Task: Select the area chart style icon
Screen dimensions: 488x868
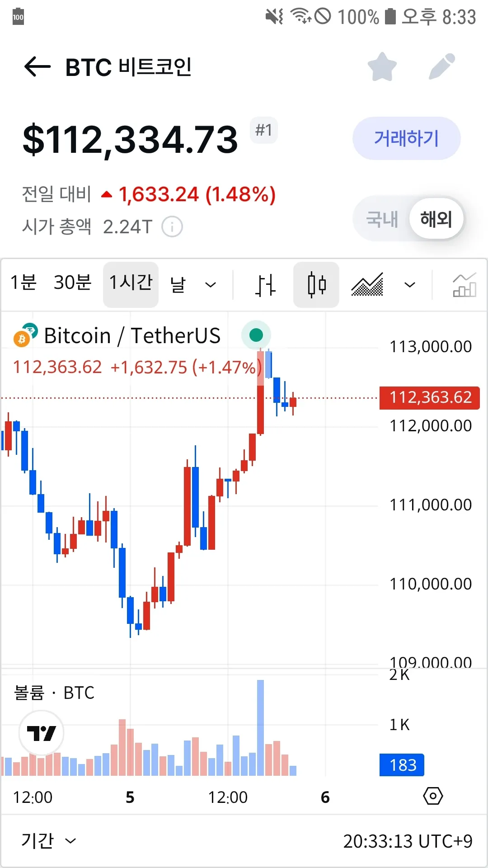Action: click(367, 285)
